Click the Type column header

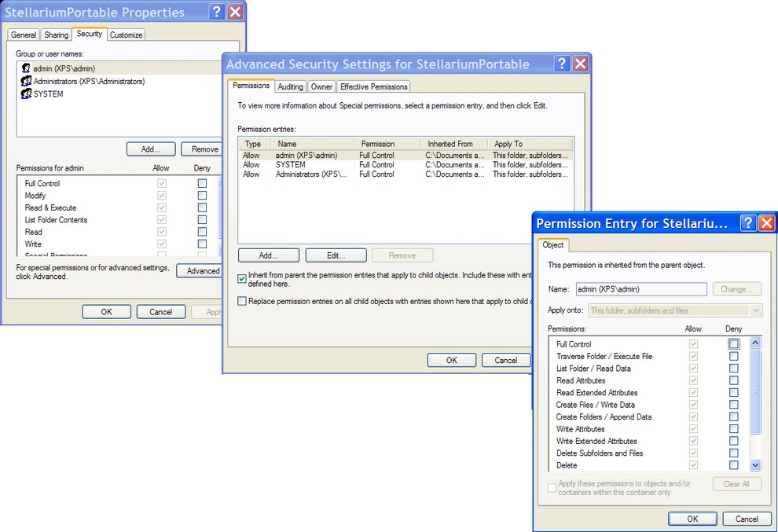[x=255, y=144]
